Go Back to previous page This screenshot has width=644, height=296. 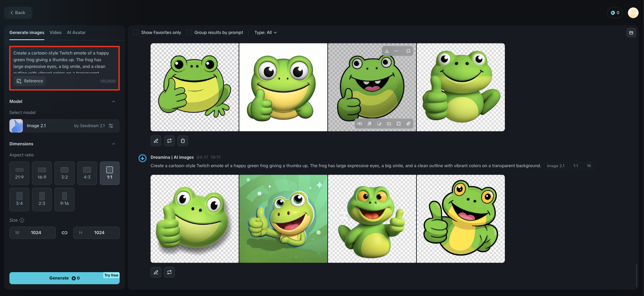(18, 13)
